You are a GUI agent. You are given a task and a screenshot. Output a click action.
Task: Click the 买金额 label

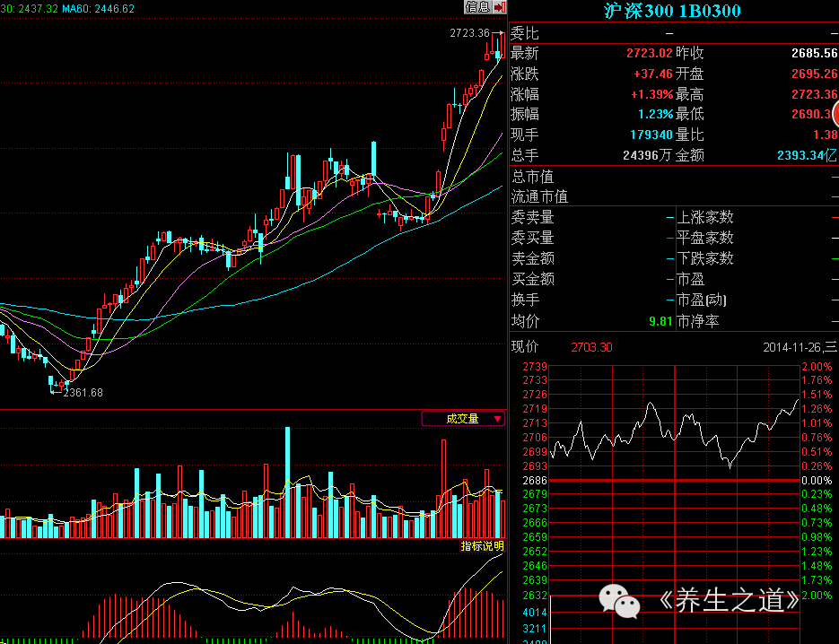coord(532,279)
